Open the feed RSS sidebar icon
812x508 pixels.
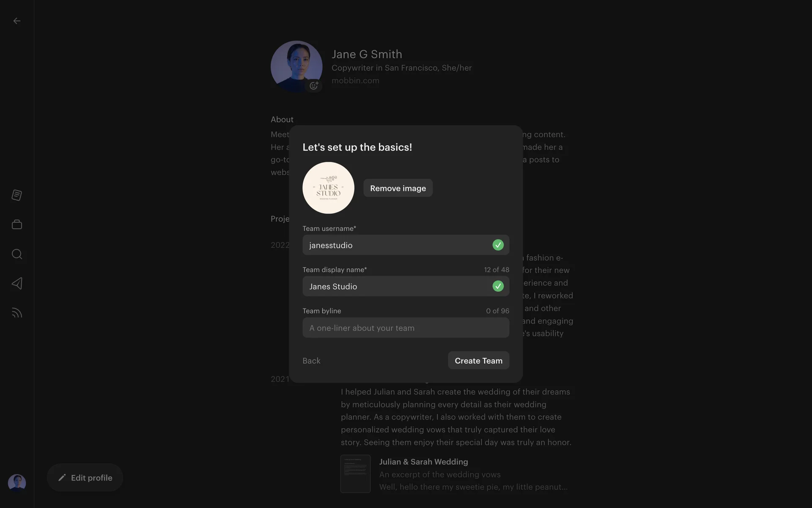[17, 313]
